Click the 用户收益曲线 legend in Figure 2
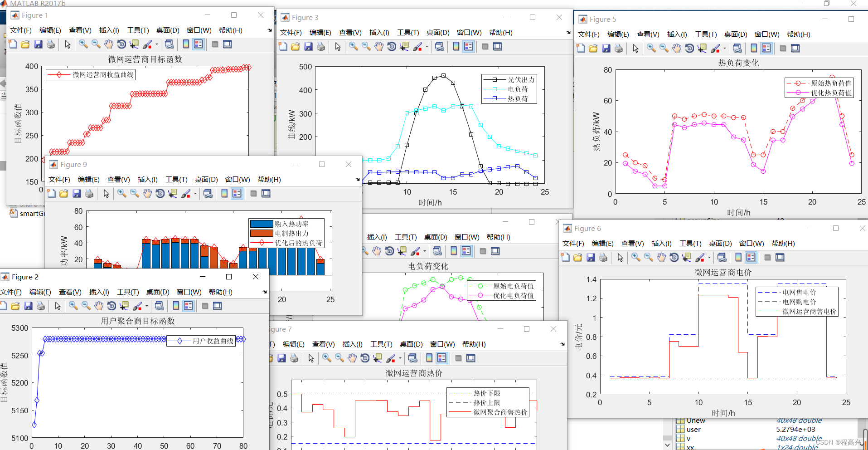Image resolution: width=868 pixels, height=450 pixels. pyautogui.click(x=201, y=341)
